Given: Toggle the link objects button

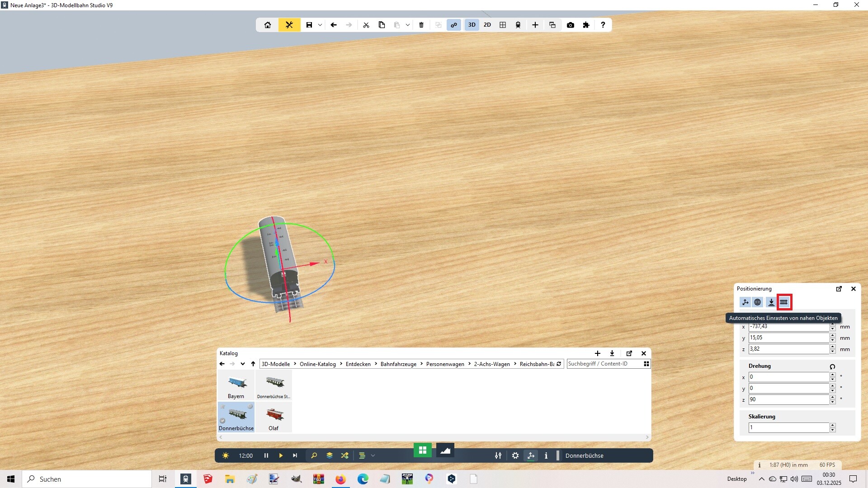Looking at the screenshot, I should (453, 25).
